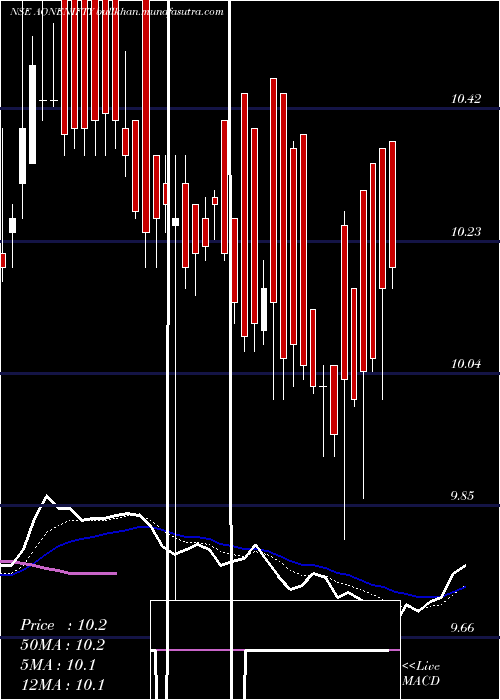The image size is (500, 700).
Task: Click the thick white 5MA line peak
Action: click(x=46, y=496)
